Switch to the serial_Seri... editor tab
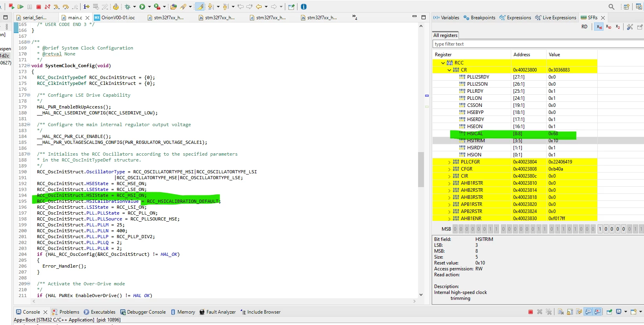Screen dimensions: 644x325 point(35,18)
